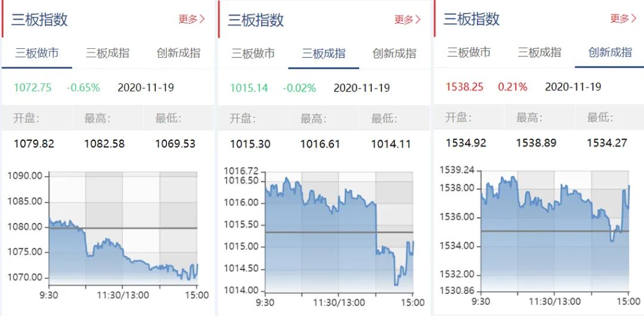Switch to 三板成指 tab in left panel

[x=107, y=53]
